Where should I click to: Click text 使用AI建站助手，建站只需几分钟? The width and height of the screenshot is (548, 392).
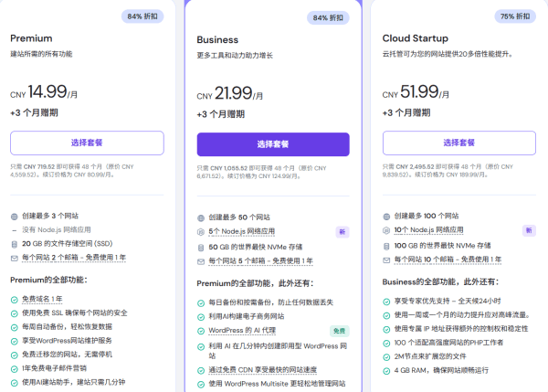pyautogui.click(x=74, y=382)
